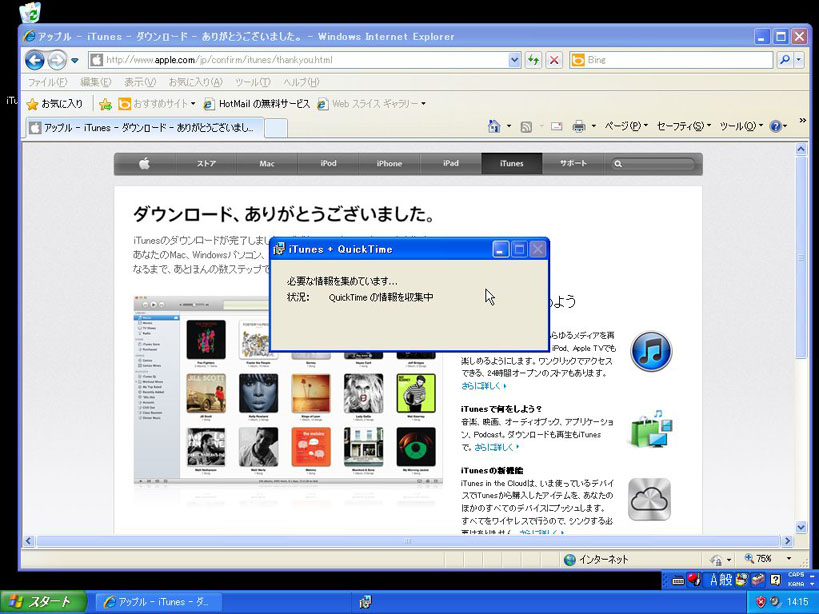Image resolution: width=819 pixels, height=614 pixels.
Task: Follow さらに詳しく link under first paragraph
Action: (483, 386)
